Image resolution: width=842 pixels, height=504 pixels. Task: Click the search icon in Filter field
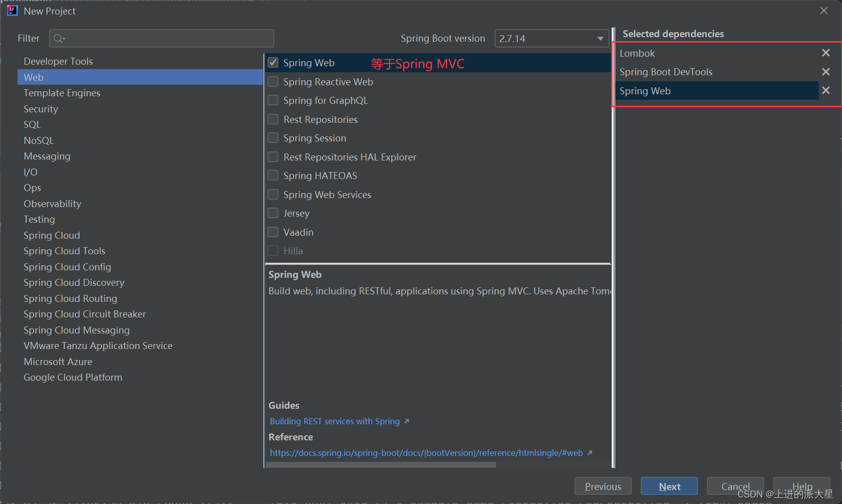(x=59, y=39)
